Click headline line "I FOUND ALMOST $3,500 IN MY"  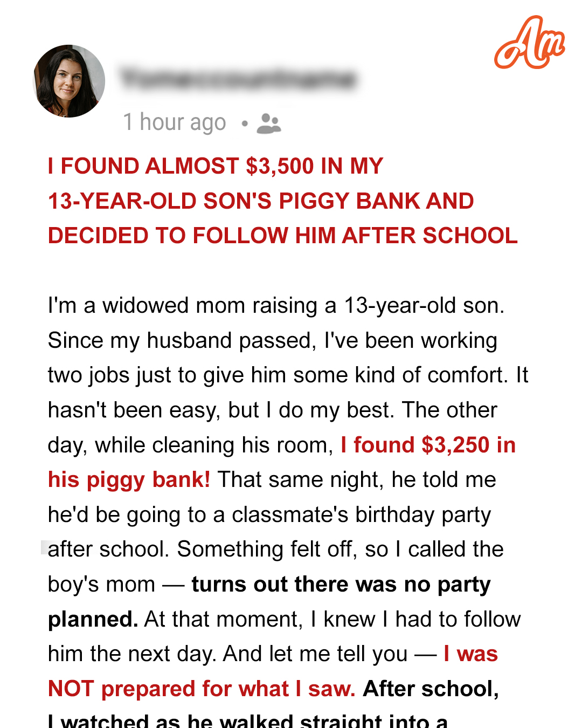pos(216,166)
